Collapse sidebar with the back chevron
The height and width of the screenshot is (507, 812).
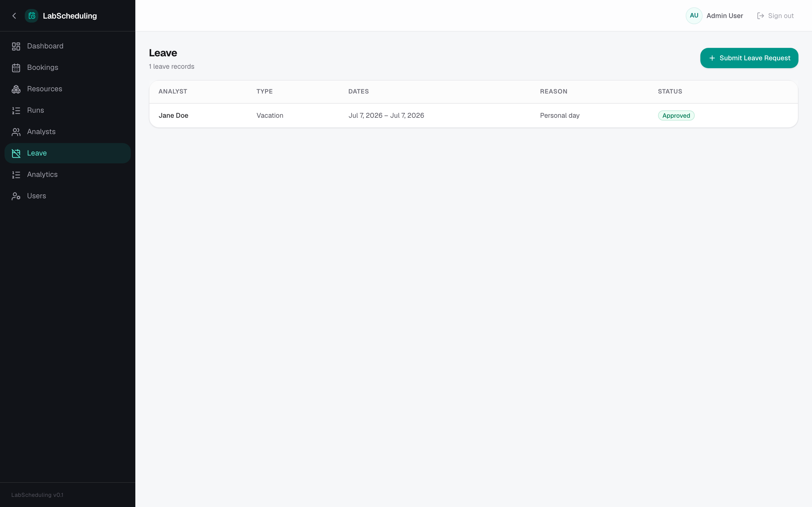(x=14, y=16)
